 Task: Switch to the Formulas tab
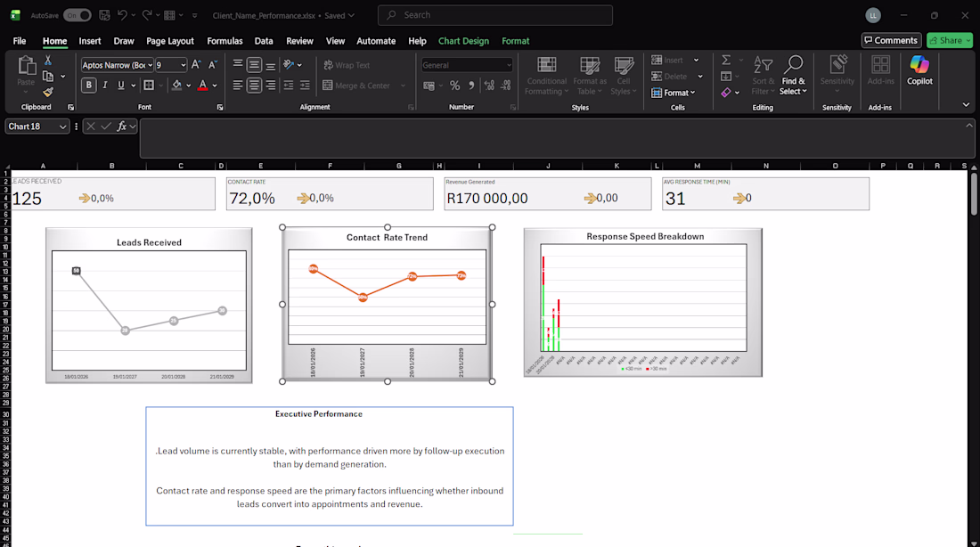(225, 41)
